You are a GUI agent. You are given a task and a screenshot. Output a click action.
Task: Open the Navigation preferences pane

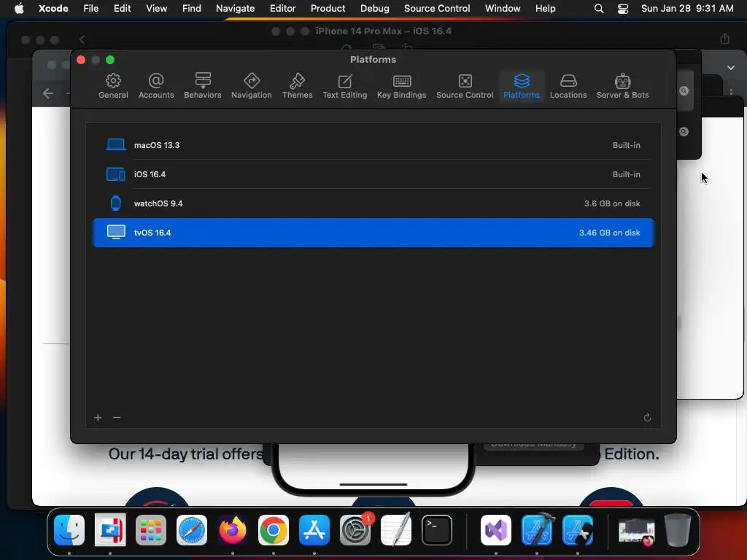point(251,86)
